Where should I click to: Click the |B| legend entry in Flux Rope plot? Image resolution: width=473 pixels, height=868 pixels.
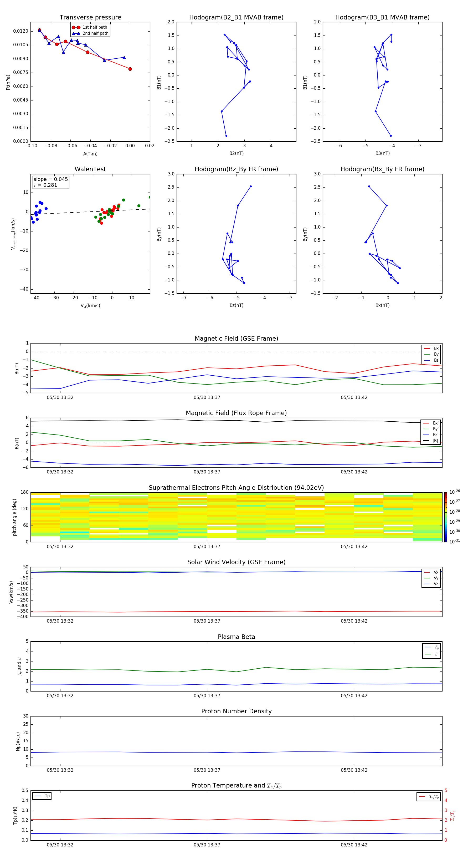[431, 441]
